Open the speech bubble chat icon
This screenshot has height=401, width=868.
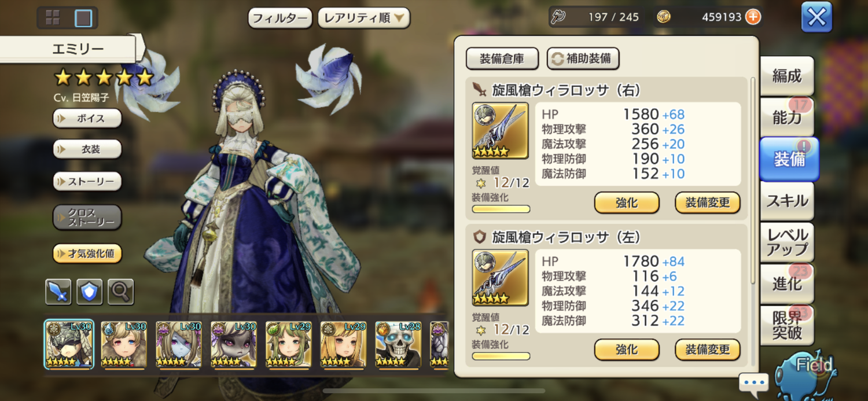pyautogui.click(x=753, y=382)
